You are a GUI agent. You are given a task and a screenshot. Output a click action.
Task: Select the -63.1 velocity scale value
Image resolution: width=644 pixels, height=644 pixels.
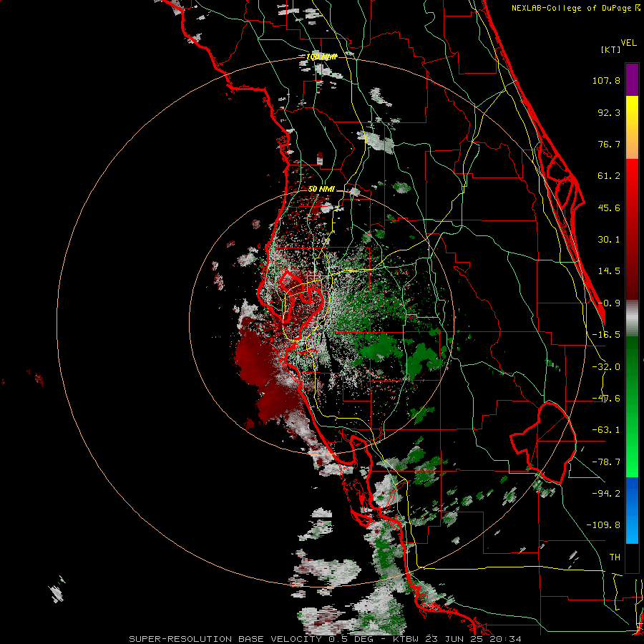coord(606,430)
